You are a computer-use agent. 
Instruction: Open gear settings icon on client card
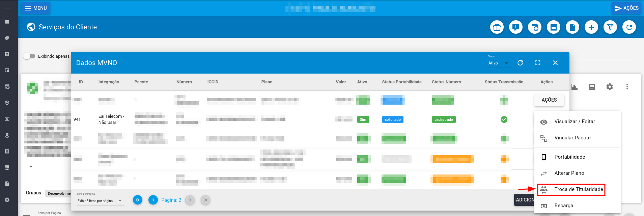pos(610,87)
